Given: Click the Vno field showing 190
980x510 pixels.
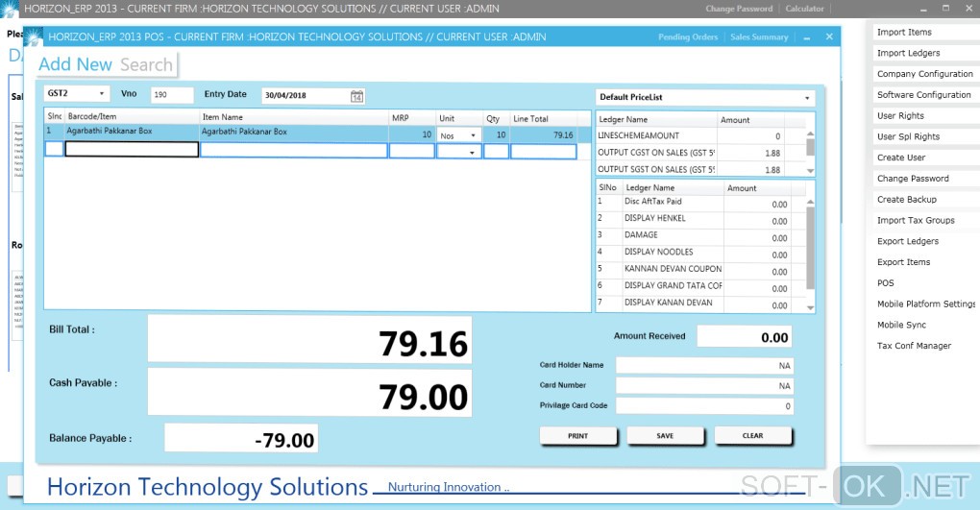Looking at the screenshot, I should tap(172, 95).
